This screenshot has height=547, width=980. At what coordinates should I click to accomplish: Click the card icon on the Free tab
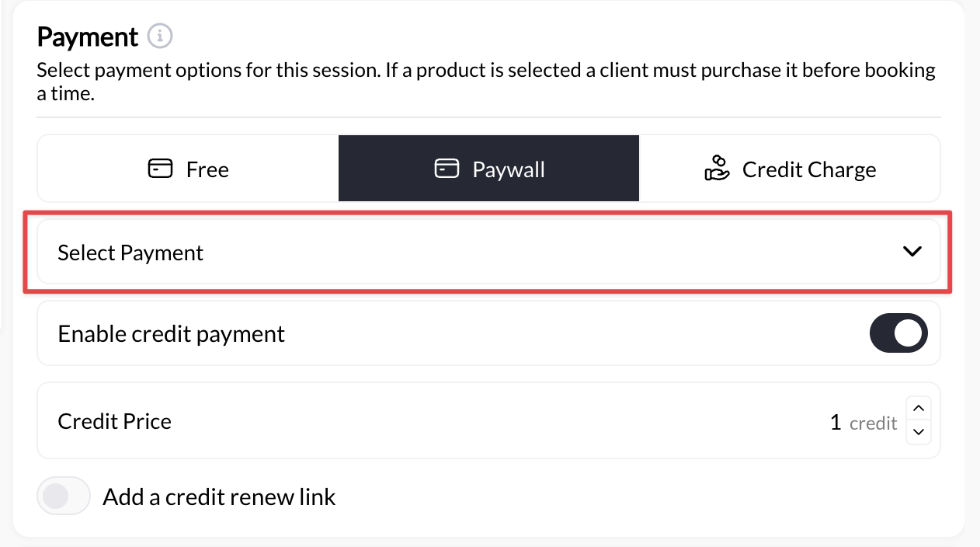coord(160,168)
